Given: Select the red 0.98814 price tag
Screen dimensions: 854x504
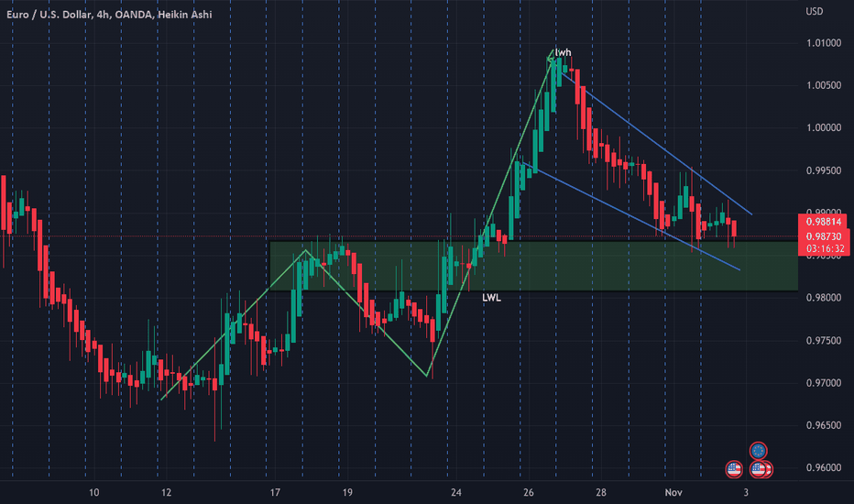Looking at the screenshot, I should tap(824, 222).
